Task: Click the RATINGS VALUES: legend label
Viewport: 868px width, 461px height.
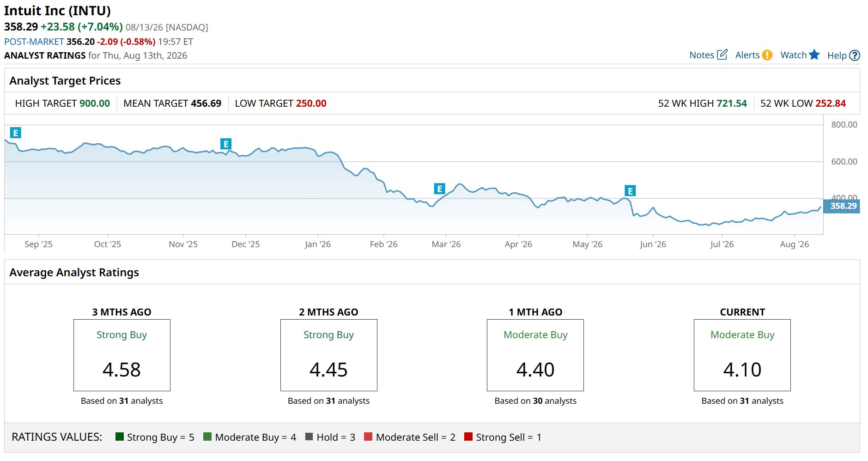Action: (x=57, y=437)
